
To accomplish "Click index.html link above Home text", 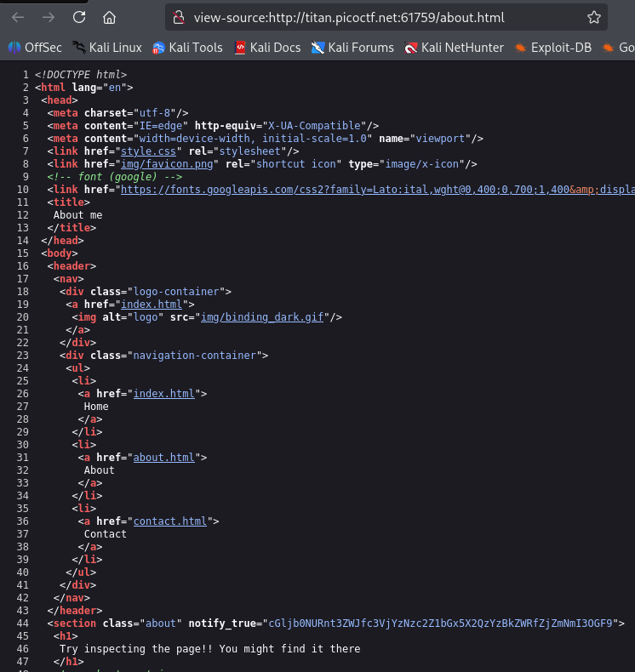I will pos(163,394).
